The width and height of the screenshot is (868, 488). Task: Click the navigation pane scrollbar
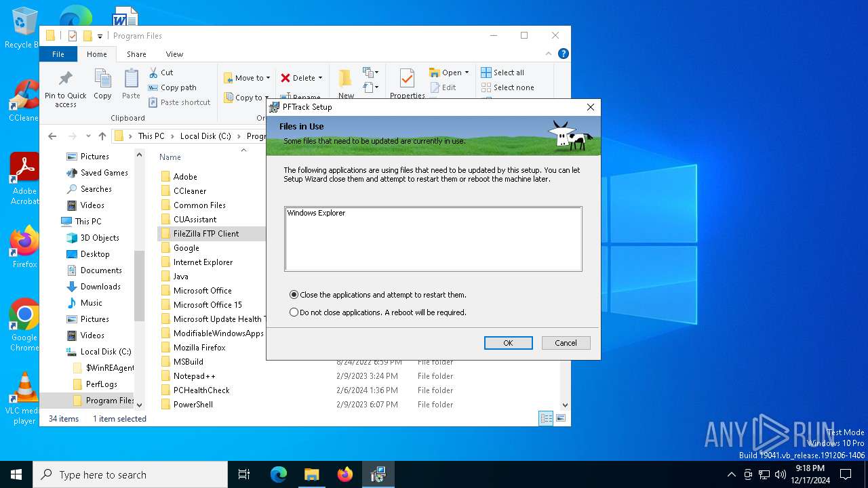[x=139, y=285]
